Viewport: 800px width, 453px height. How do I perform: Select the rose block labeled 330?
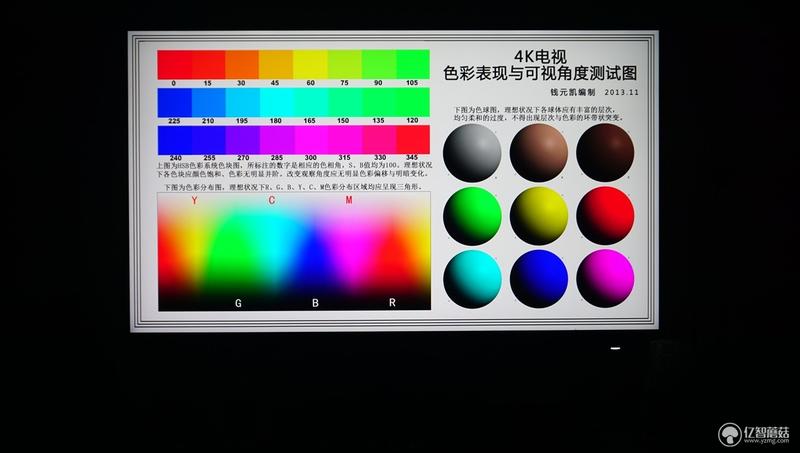[x=379, y=140]
